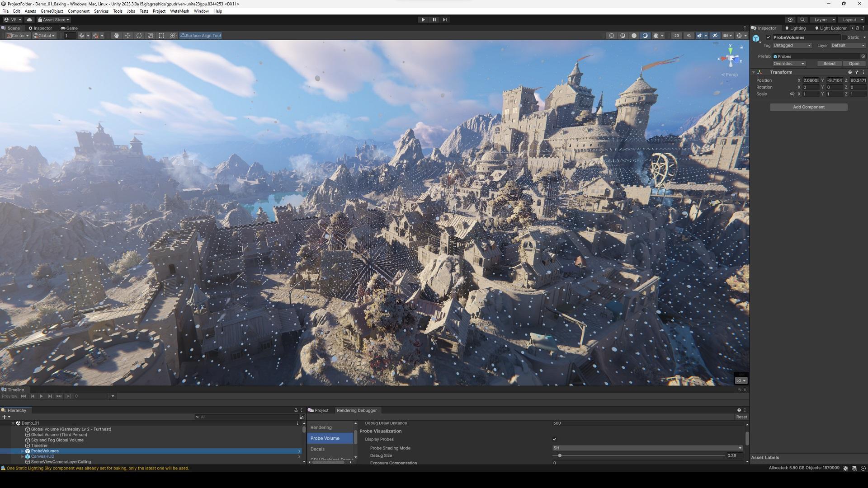
Task: Open the Layer dropdown showing Default
Action: [848, 46]
